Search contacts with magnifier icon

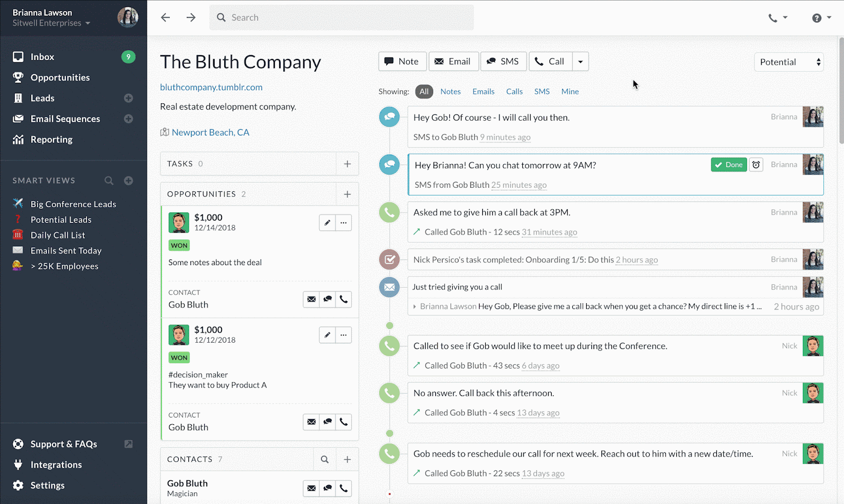(325, 460)
